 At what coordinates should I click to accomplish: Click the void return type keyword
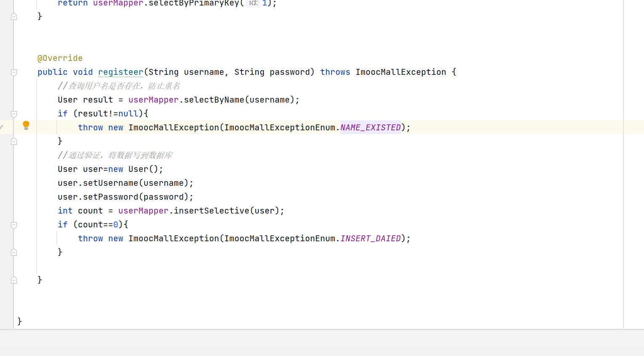pyautogui.click(x=83, y=72)
